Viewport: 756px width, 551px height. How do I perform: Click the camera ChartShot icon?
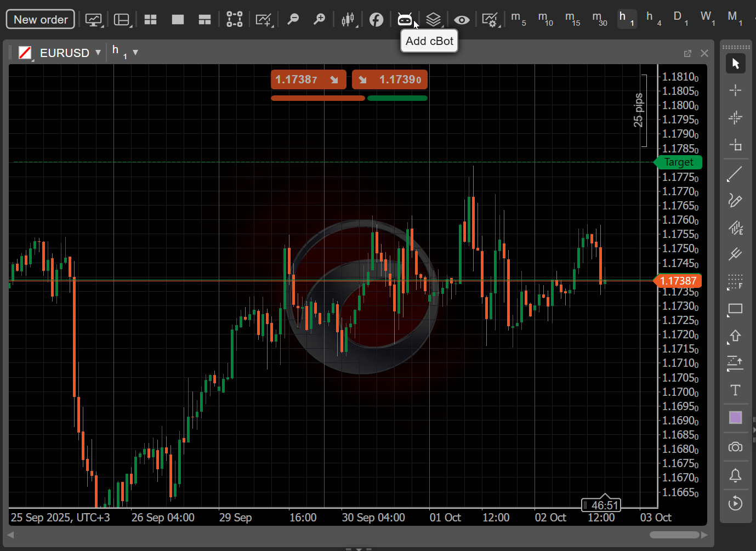(736, 447)
